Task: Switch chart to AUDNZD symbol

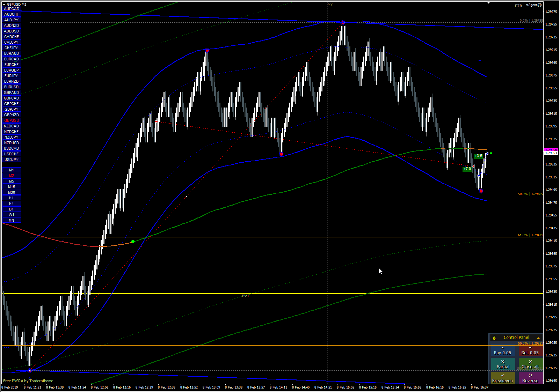Action: (x=12, y=25)
